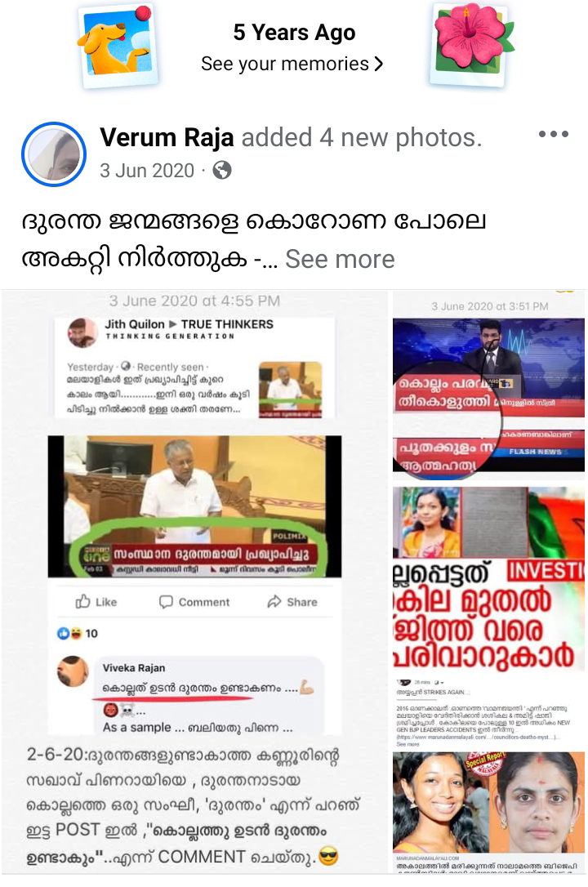Open Verum Raja's profile picture

(54, 154)
